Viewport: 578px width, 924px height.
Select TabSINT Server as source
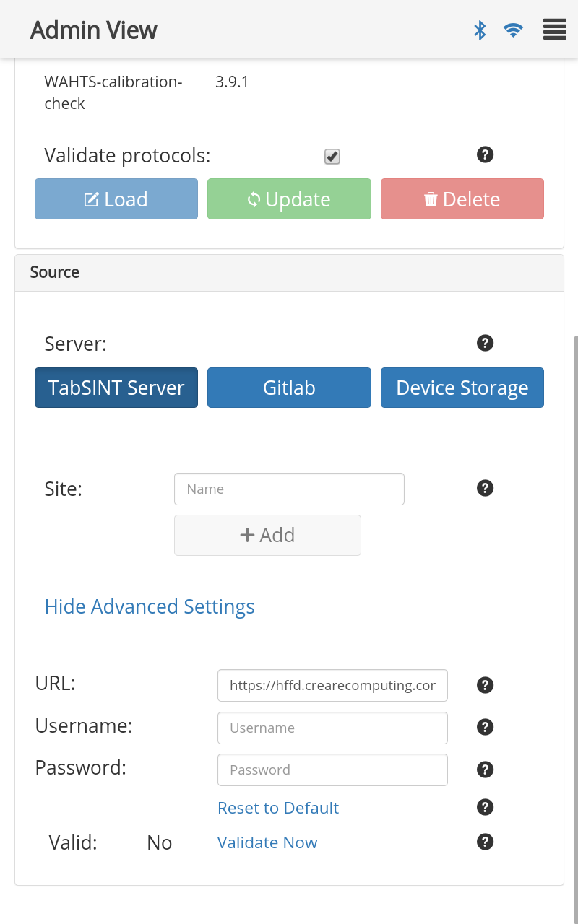pos(116,388)
